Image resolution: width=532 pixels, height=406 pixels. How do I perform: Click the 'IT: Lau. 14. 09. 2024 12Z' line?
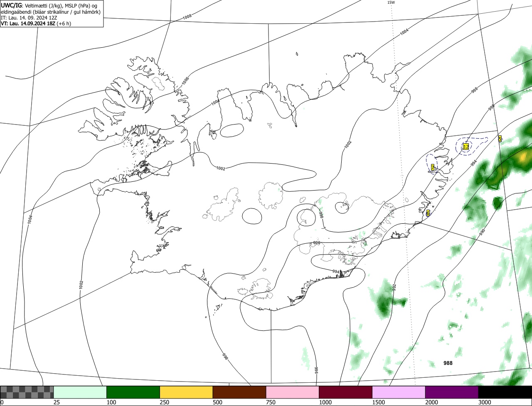[29, 18]
